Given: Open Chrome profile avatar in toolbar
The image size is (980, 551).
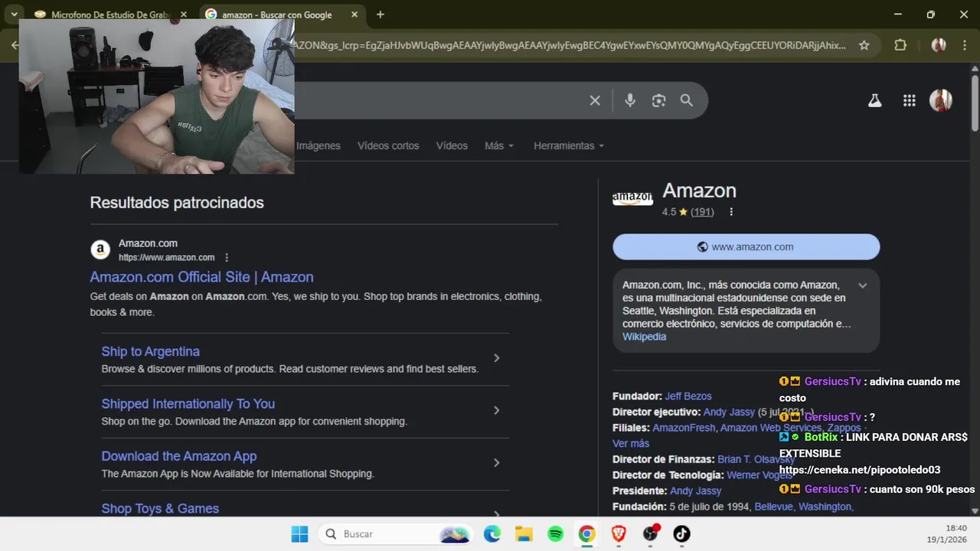Looking at the screenshot, I should [939, 45].
